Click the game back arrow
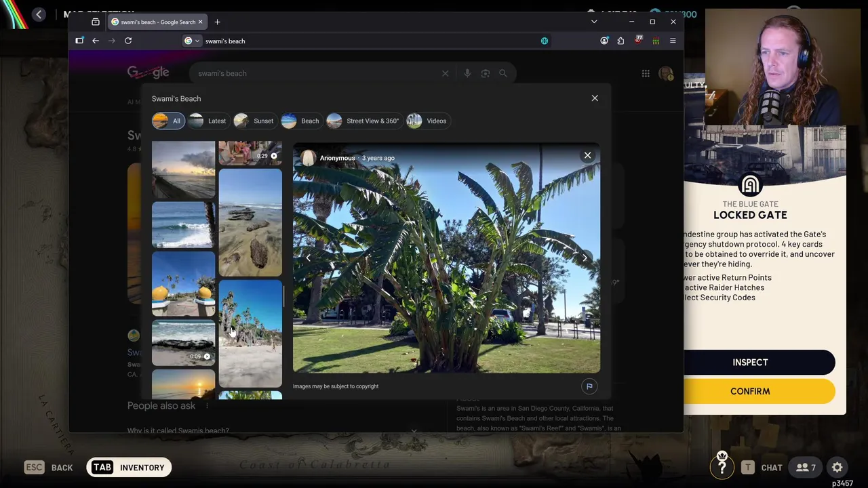The width and height of the screenshot is (868, 488). coord(39,14)
